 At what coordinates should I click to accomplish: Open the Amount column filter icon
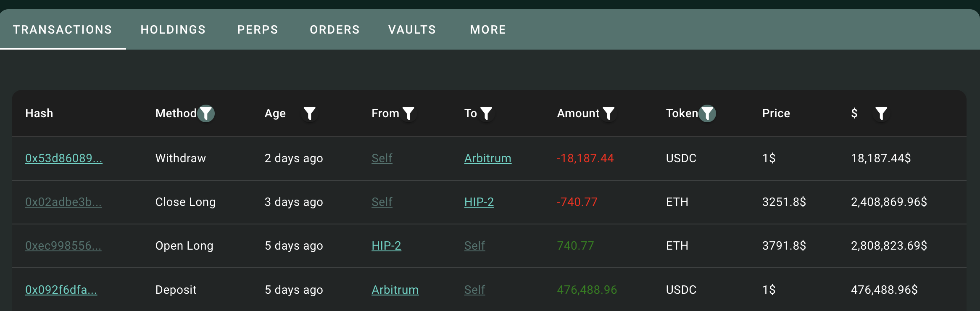[x=609, y=113]
